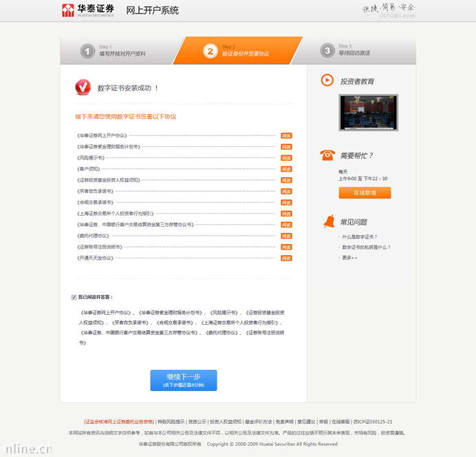This screenshot has width=476, height=457.
Task: Open 阅读 for 《风险揭示书》
Action: click(x=286, y=158)
